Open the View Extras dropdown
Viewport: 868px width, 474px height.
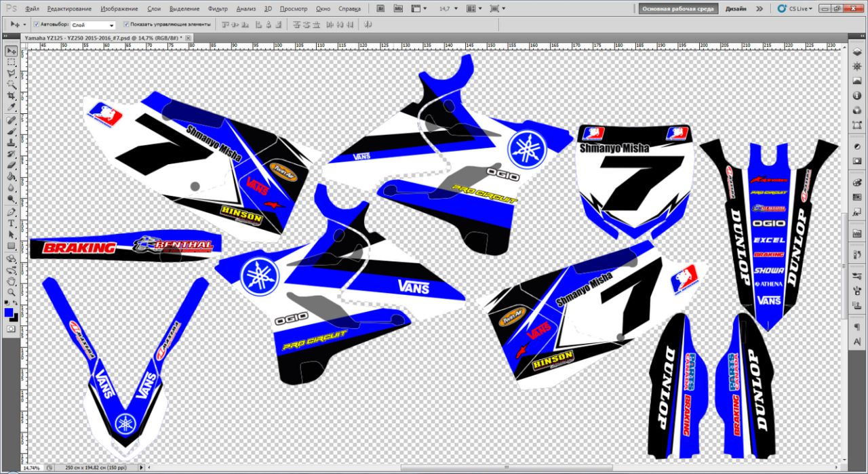click(419, 9)
